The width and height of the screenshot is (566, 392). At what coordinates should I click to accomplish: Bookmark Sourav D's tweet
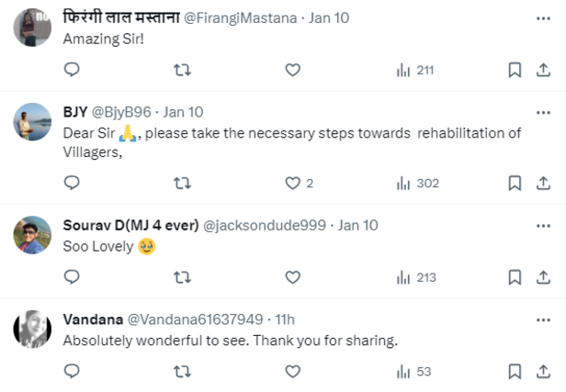(515, 277)
